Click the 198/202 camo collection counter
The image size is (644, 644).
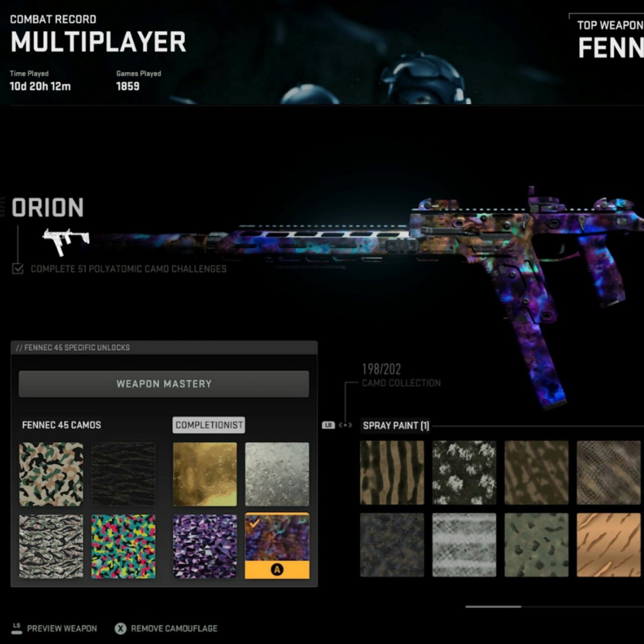(x=381, y=369)
